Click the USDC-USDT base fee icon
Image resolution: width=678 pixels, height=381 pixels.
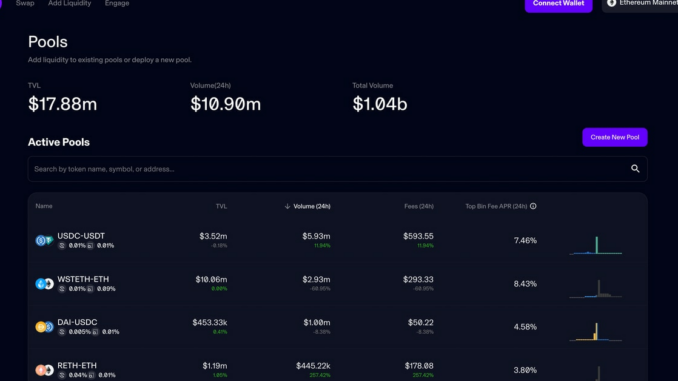pyautogui.click(x=62, y=246)
